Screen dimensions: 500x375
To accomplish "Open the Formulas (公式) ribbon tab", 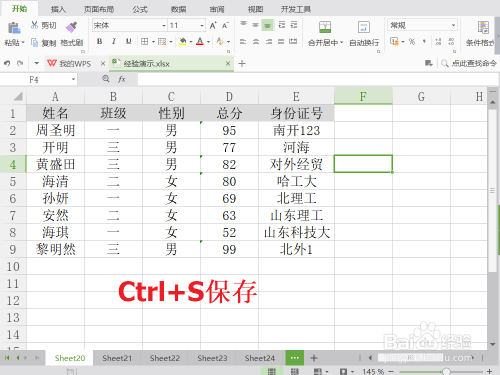I will coord(140,9).
